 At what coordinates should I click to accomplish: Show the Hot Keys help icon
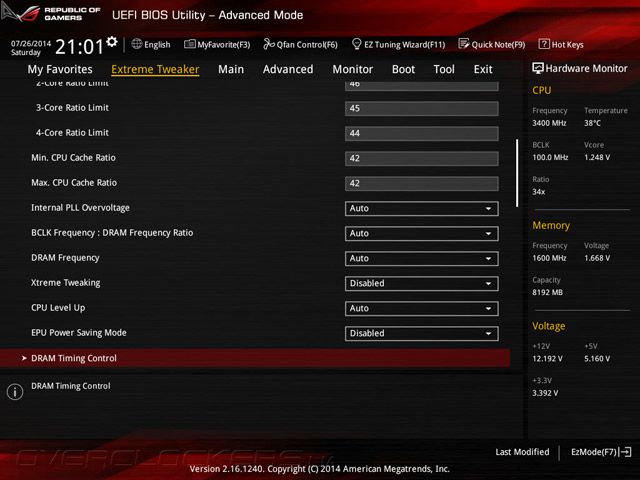point(544,44)
